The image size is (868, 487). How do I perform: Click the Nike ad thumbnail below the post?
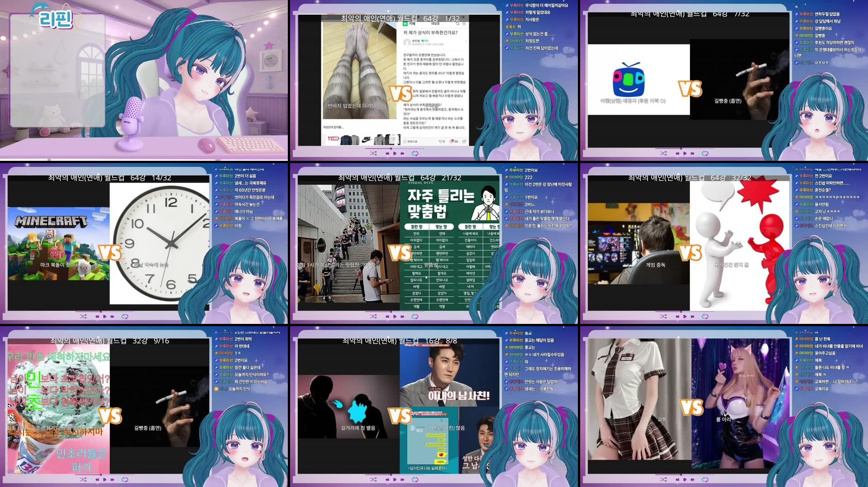[x=366, y=140]
